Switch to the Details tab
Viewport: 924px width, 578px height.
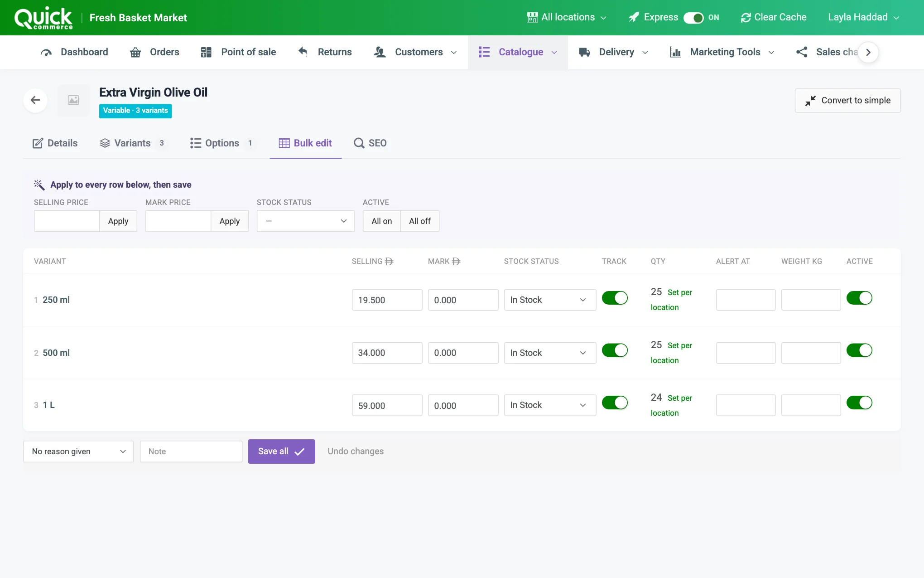[x=55, y=143]
